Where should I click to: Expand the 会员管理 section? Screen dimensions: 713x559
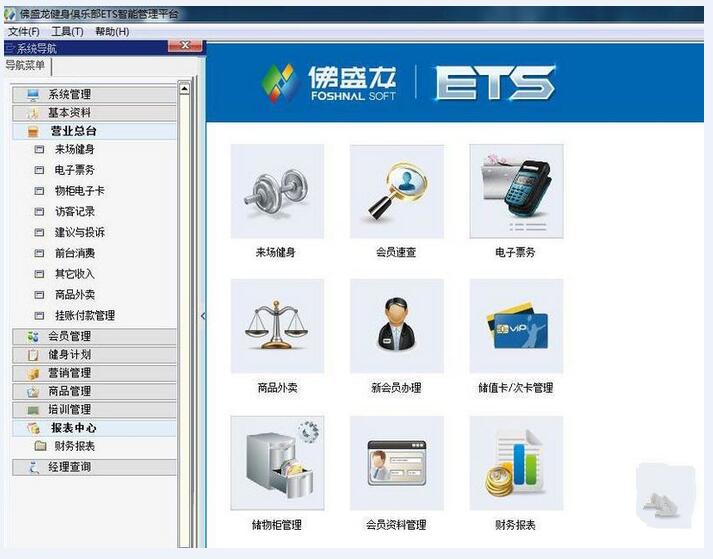coord(94,337)
